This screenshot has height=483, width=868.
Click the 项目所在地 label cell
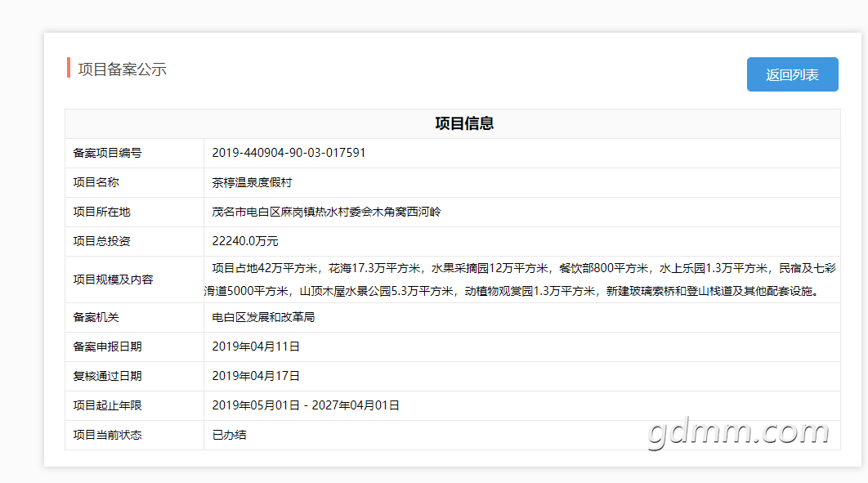click(135, 212)
